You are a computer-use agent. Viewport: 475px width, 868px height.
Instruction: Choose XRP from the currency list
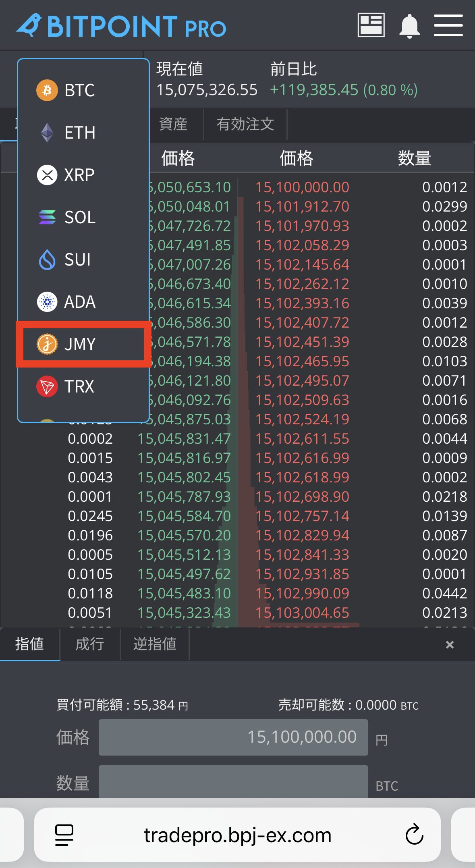(83, 175)
